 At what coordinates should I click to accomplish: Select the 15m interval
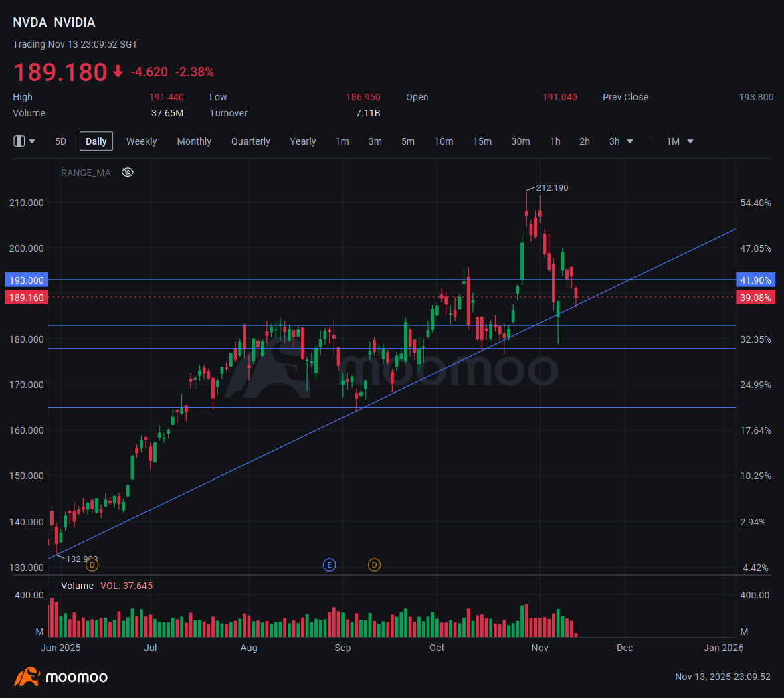482,142
